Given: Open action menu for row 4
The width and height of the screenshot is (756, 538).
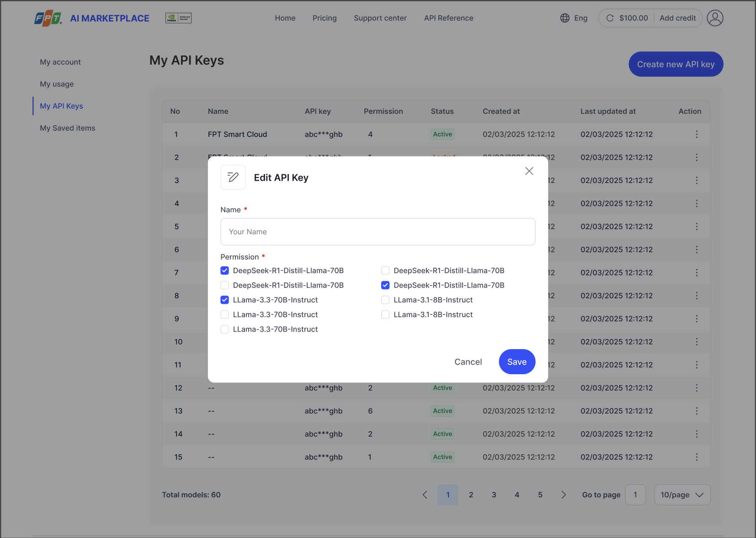Looking at the screenshot, I should (697, 204).
